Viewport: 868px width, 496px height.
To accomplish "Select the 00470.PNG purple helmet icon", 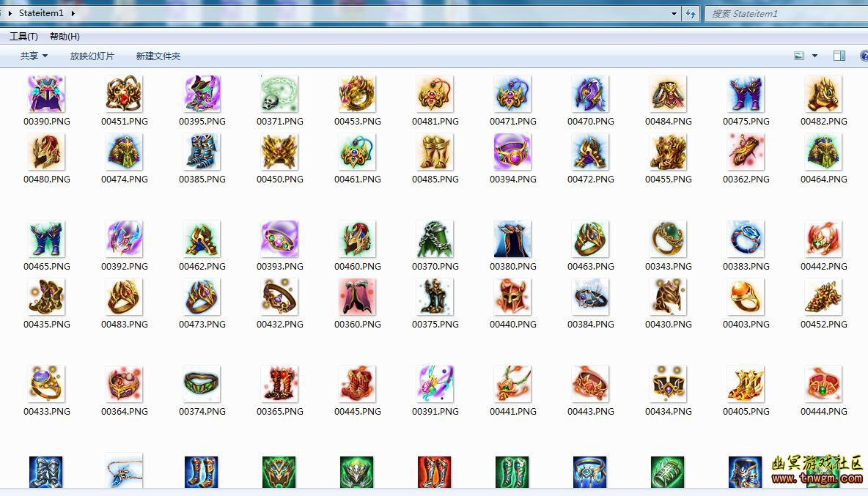I will click(x=591, y=94).
